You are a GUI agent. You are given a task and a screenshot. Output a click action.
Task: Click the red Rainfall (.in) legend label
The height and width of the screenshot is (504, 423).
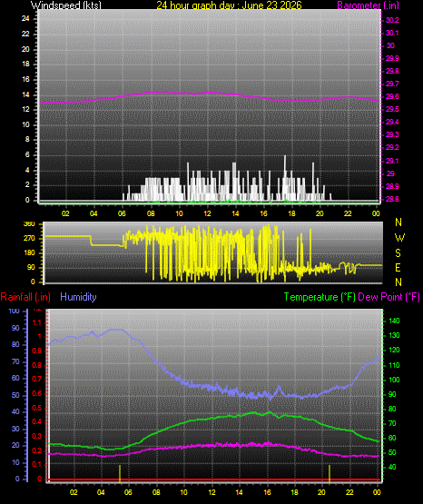(25, 297)
